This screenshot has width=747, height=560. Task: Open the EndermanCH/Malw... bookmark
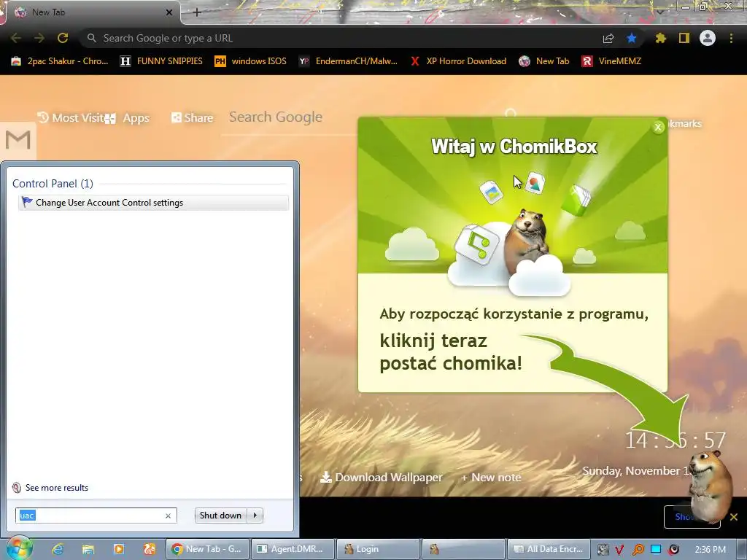[348, 61]
